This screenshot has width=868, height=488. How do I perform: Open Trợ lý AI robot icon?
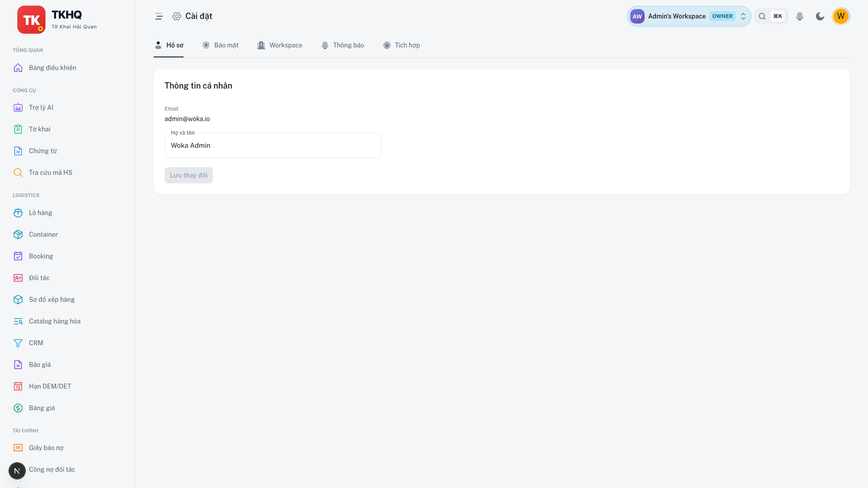pos(18,108)
